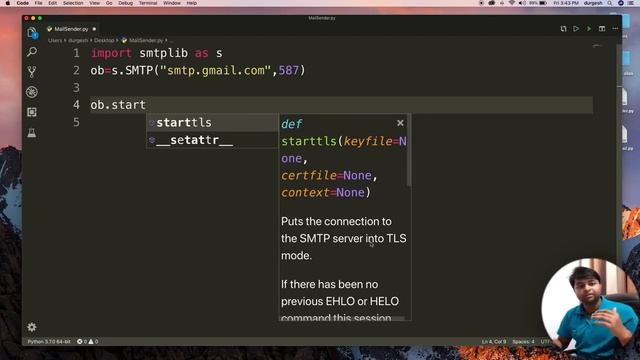The width and height of the screenshot is (640, 360).
Task: Open the Edit menu
Action: [x=53, y=3]
